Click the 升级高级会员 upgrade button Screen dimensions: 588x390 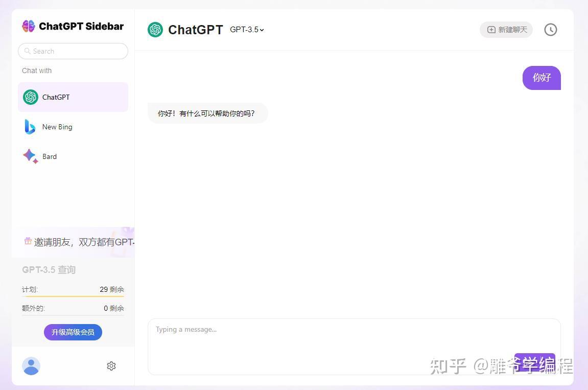pos(73,332)
